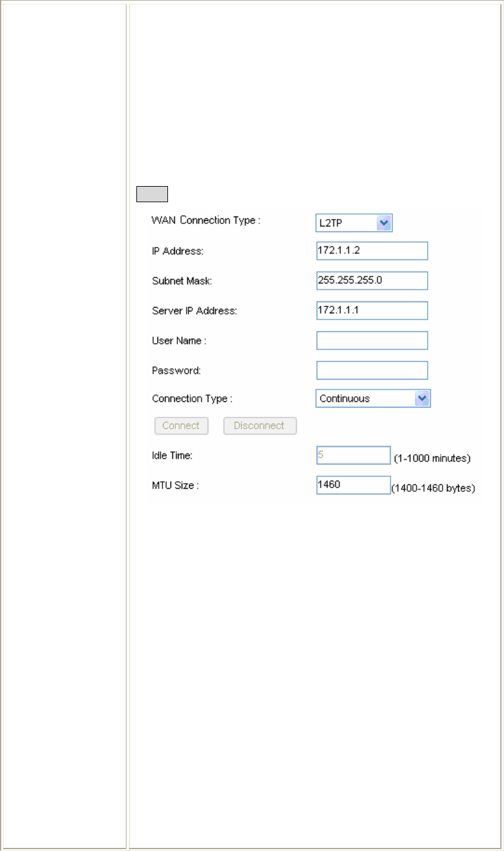The height and width of the screenshot is (851, 504).
Task: Click the Idle Time field
Action: coord(353,455)
